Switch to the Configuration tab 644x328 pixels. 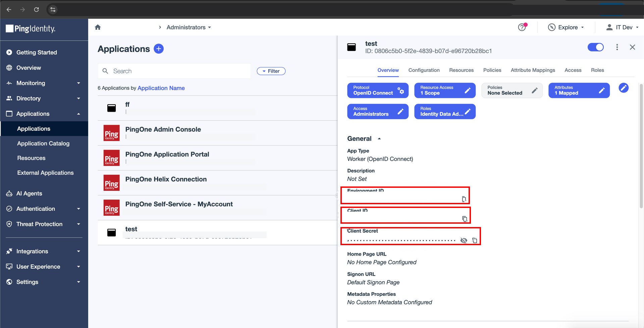click(x=424, y=70)
